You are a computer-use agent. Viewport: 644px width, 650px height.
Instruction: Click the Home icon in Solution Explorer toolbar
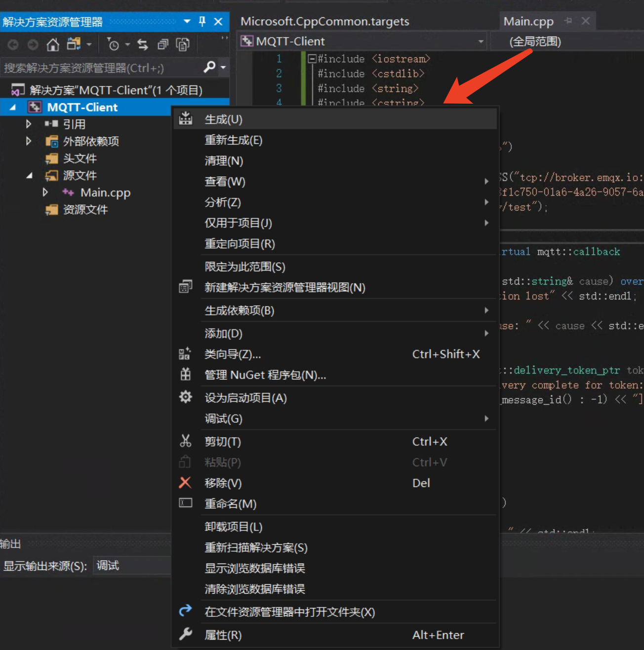point(53,45)
